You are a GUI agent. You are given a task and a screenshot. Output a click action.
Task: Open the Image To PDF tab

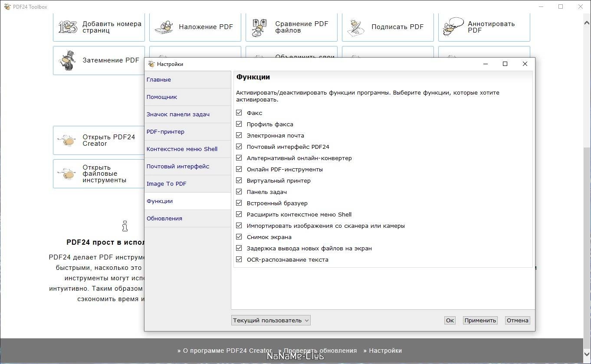click(187, 184)
